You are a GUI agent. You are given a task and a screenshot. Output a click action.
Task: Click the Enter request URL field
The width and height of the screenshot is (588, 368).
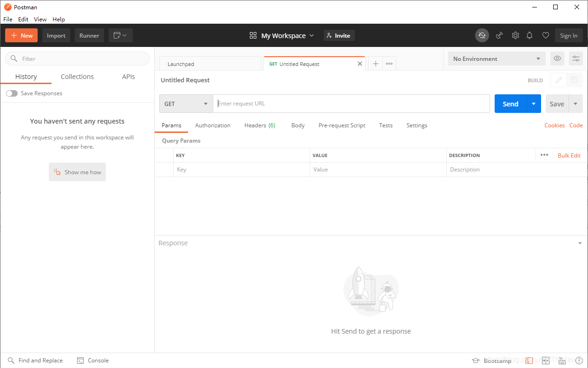[x=351, y=104]
